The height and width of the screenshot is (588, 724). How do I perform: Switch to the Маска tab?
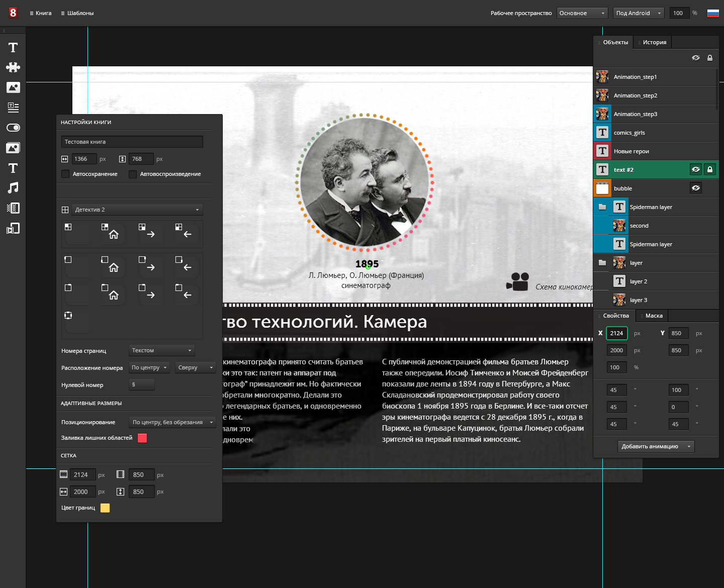[x=652, y=316]
